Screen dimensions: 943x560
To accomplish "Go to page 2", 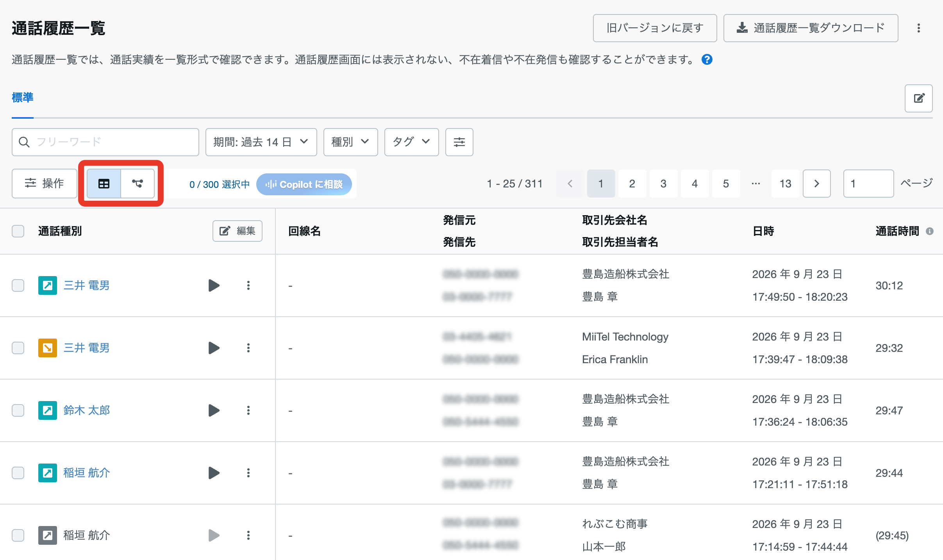I will [x=632, y=184].
